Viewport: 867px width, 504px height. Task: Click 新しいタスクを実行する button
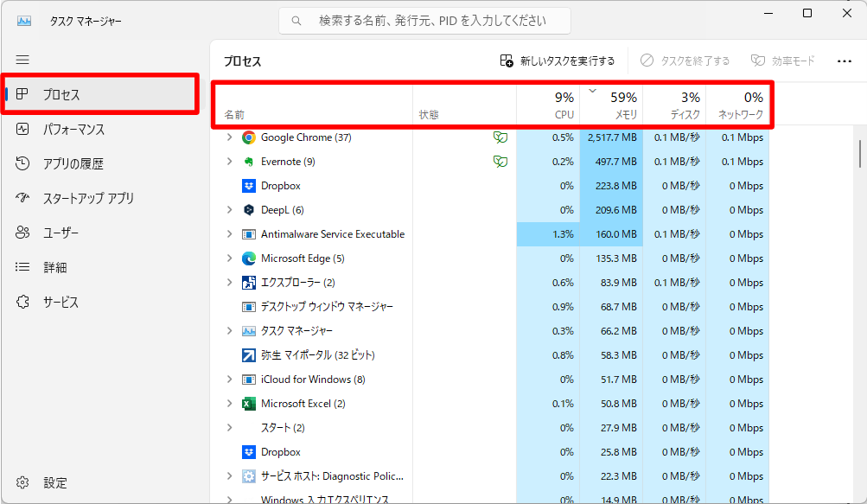(x=558, y=61)
